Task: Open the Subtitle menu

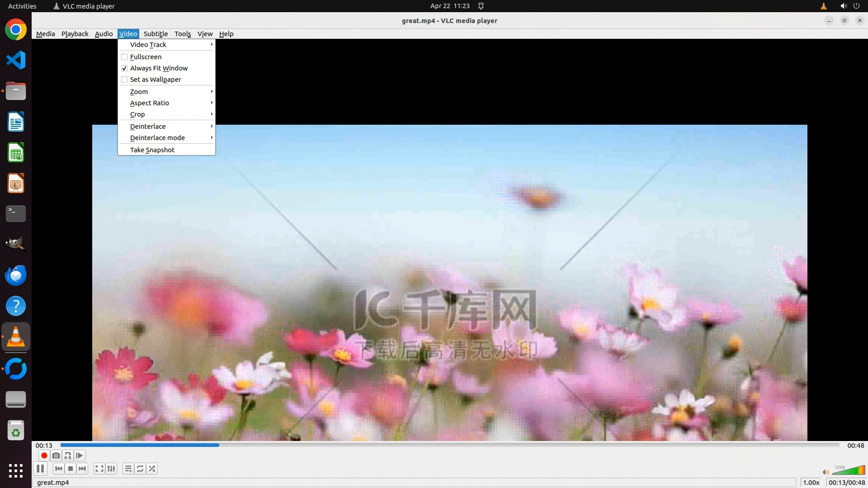Action: (x=156, y=34)
